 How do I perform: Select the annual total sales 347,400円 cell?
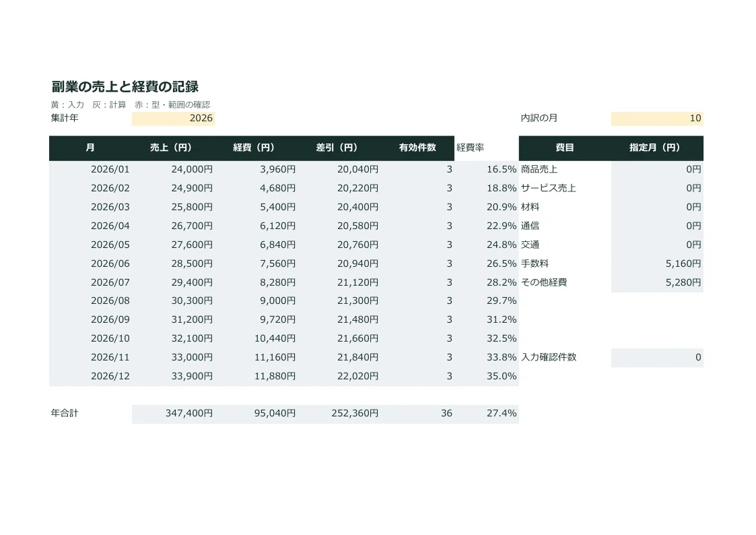coord(173,414)
